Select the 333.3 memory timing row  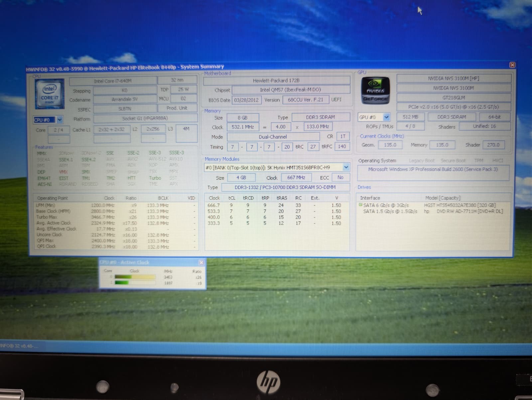(277, 223)
